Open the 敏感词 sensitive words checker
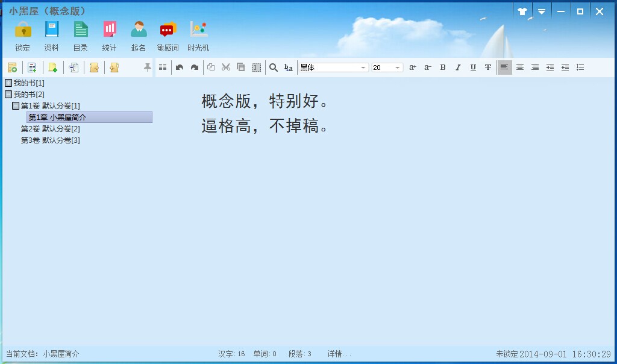The image size is (617, 364). pyautogui.click(x=168, y=36)
